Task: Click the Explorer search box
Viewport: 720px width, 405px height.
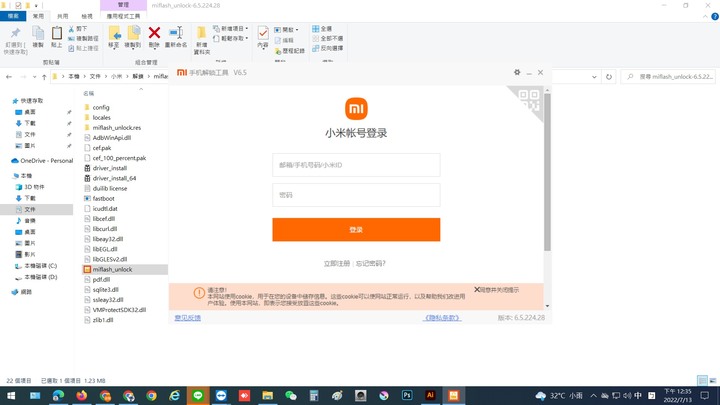Action: click(668, 77)
